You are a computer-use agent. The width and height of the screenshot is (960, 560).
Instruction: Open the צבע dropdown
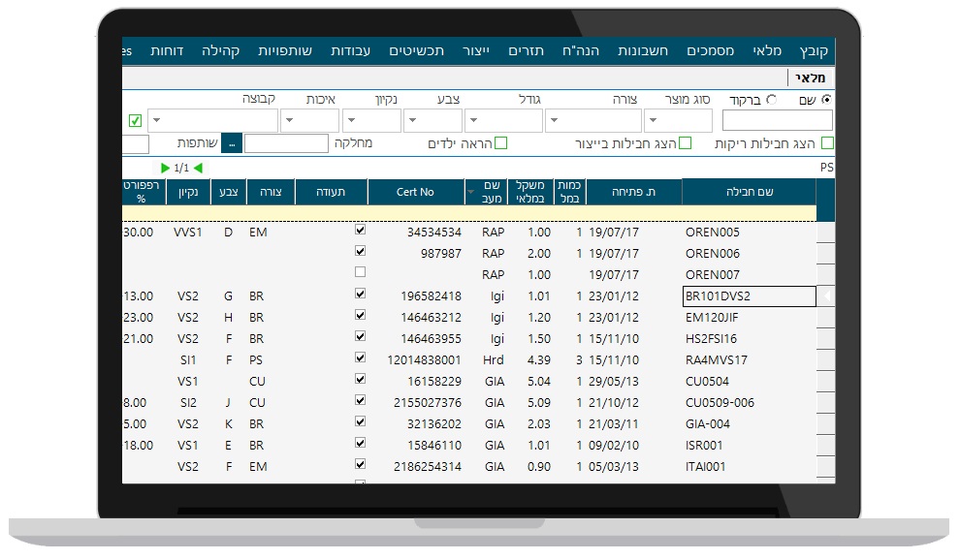tap(432, 120)
